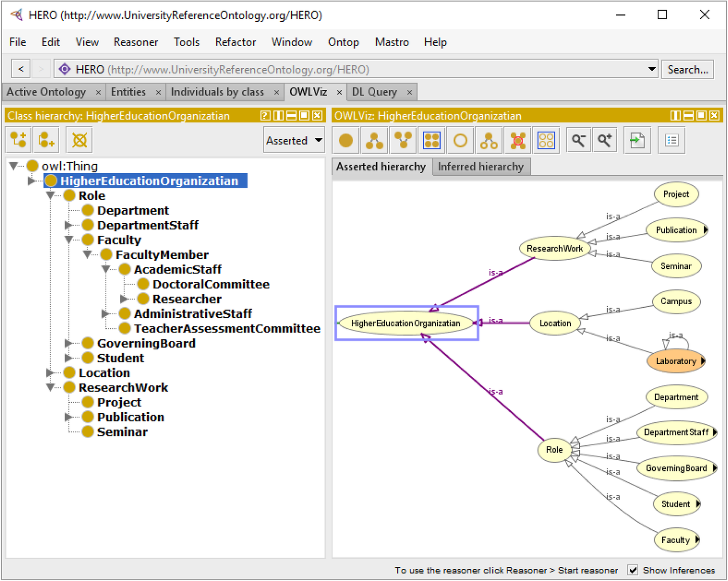Open the Asserted hierarchy mode dropdown

[294, 140]
